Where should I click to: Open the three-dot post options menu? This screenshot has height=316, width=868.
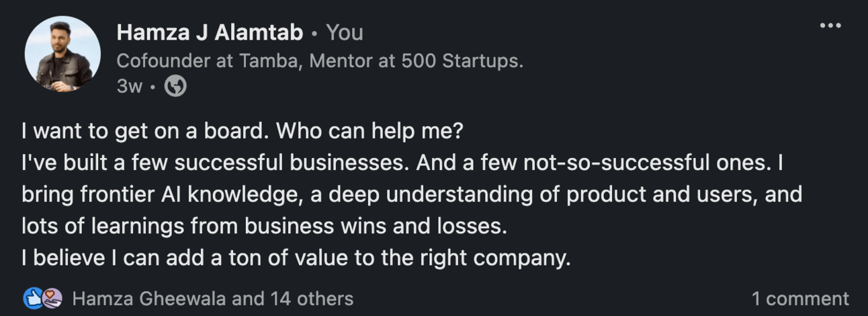tap(830, 26)
